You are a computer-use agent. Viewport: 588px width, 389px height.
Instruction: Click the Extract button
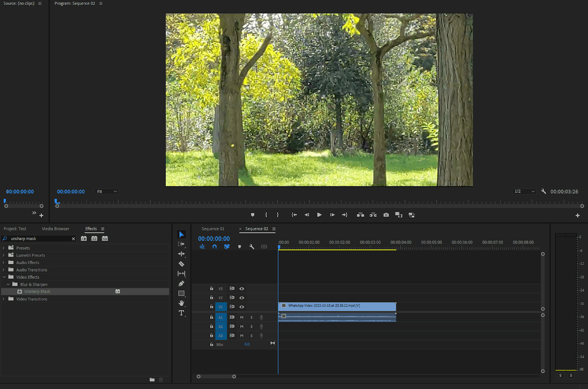click(373, 215)
